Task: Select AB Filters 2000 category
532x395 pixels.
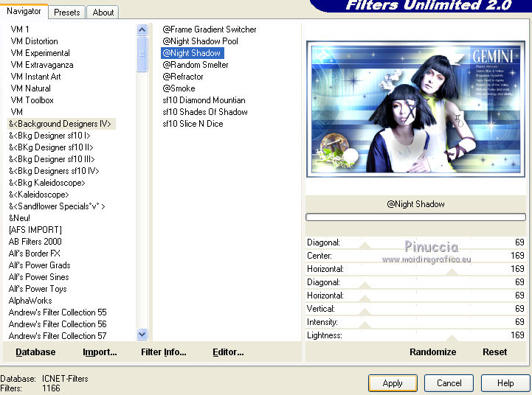Action: [x=35, y=242]
